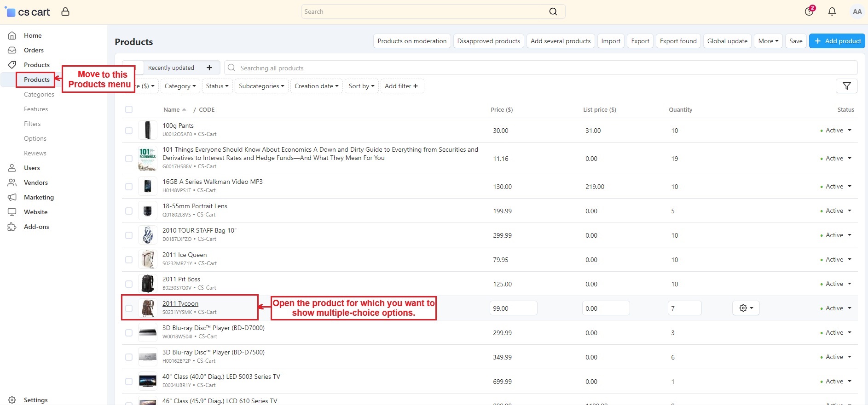This screenshot has width=868, height=405.
Task: Open the funnel filter icon button
Action: coord(846,86)
